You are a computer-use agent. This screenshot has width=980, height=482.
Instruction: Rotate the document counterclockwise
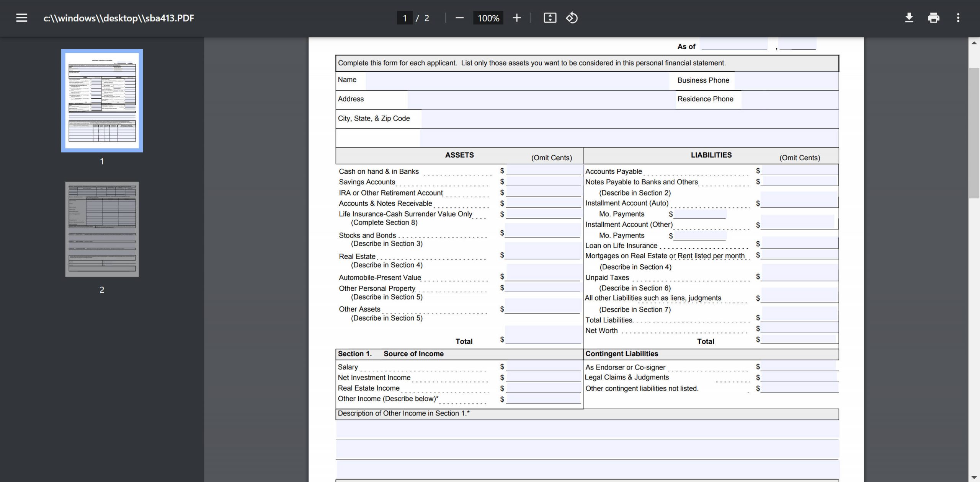(x=572, y=18)
